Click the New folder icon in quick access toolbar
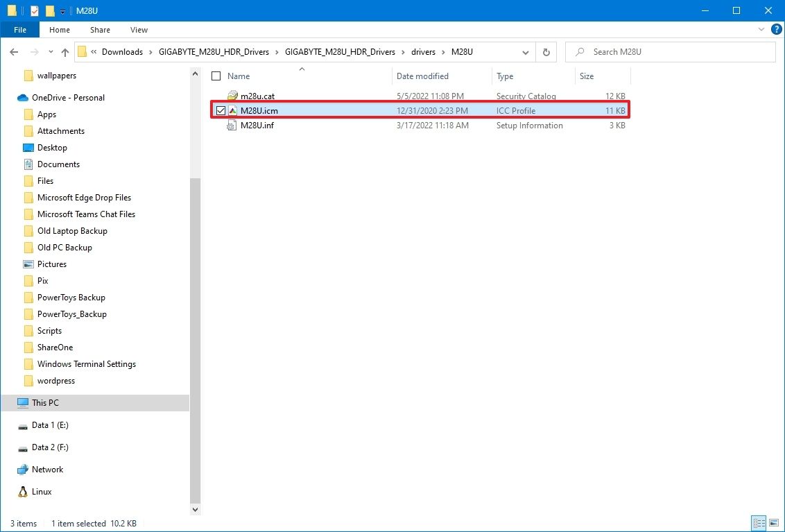The width and height of the screenshot is (785, 532). click(x=49, y=10)
